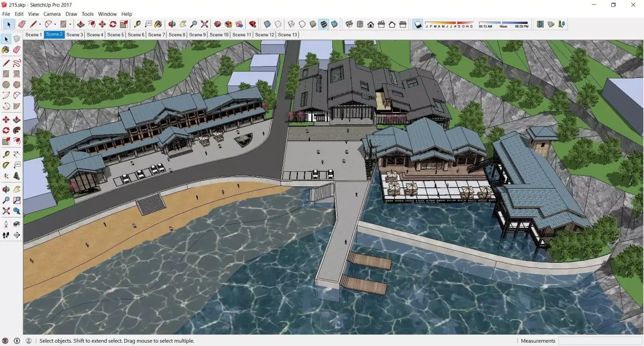
Task: Switch to Iso standard view
Action: tap(349, 24)
